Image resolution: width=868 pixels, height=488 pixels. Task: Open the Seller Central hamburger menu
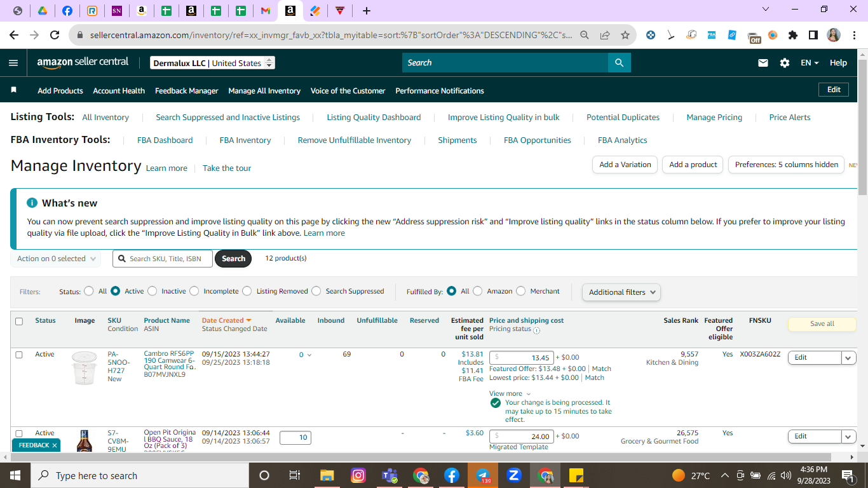pyautogui.click(x=13, y=63)
